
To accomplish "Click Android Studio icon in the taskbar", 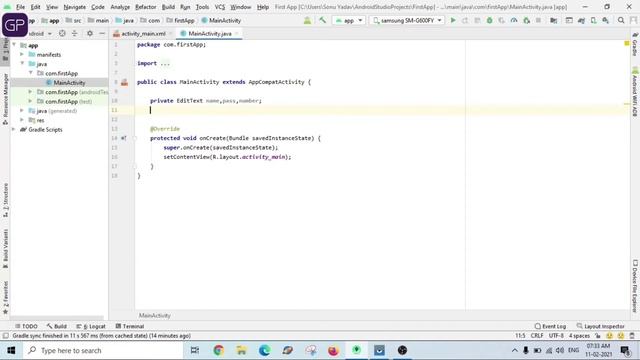I will [x=356, y=350].
